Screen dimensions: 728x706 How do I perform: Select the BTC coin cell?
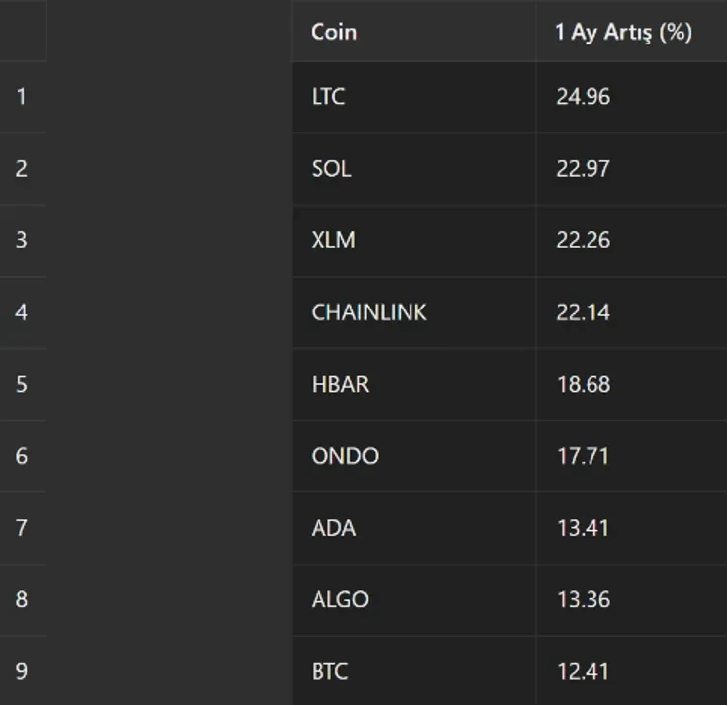click(413, 671)
